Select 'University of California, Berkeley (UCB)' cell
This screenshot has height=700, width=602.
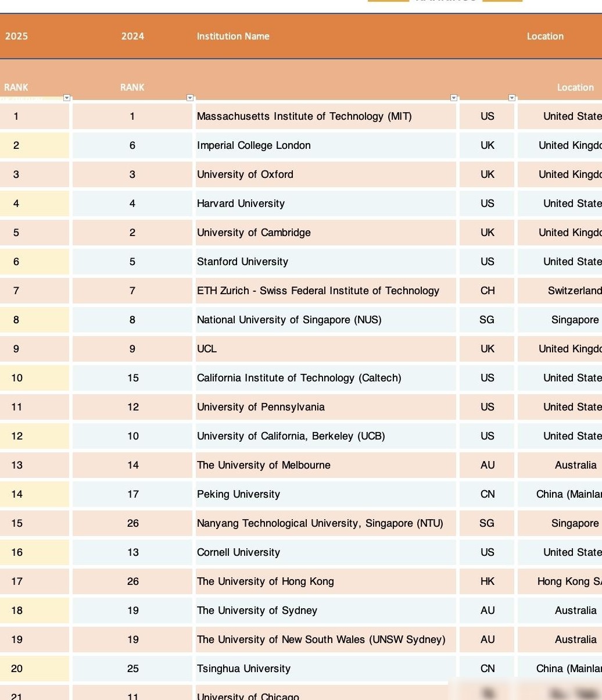point(326,436)
